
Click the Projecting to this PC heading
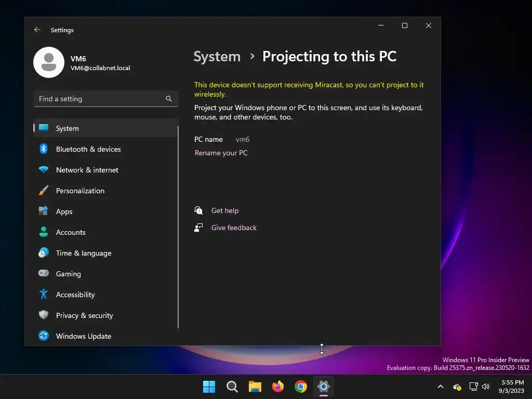click(x=329, y=56)
